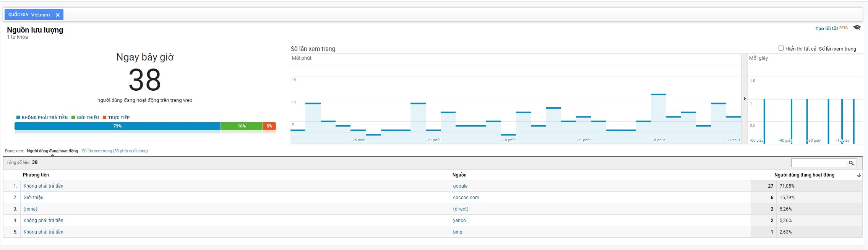
Task: Click the '-26 phút' label on chart axis
Action: click(358, 140)
